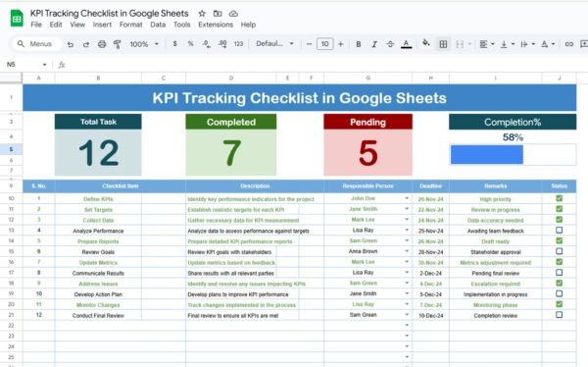Open the Extensions menu
This screenshot has height=367, width=588.
(216, 25)
